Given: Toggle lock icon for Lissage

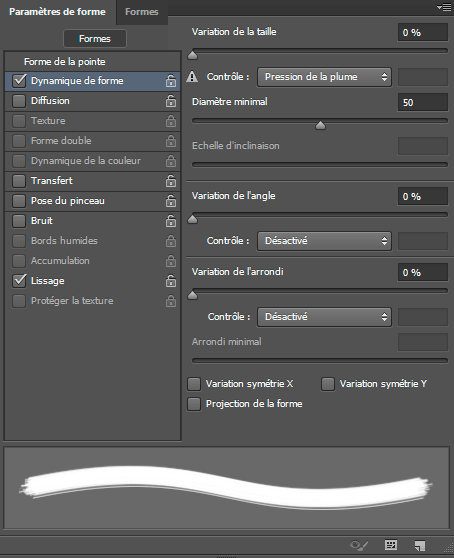Looking at the screenshot, I should pyautogui.click(x=171, y=280).
